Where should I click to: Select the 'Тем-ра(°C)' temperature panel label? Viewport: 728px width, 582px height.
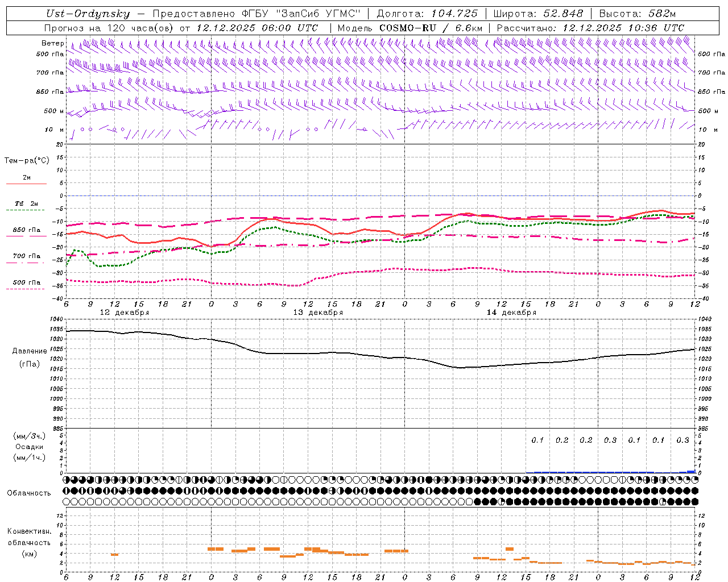(x=27, y=161)
